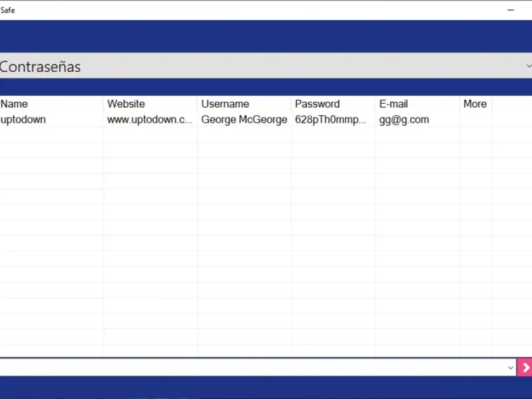This screenshot has width=532, height=399.
Task: Select the 628pTh0mmp... password cell
Action: (333, 120)
